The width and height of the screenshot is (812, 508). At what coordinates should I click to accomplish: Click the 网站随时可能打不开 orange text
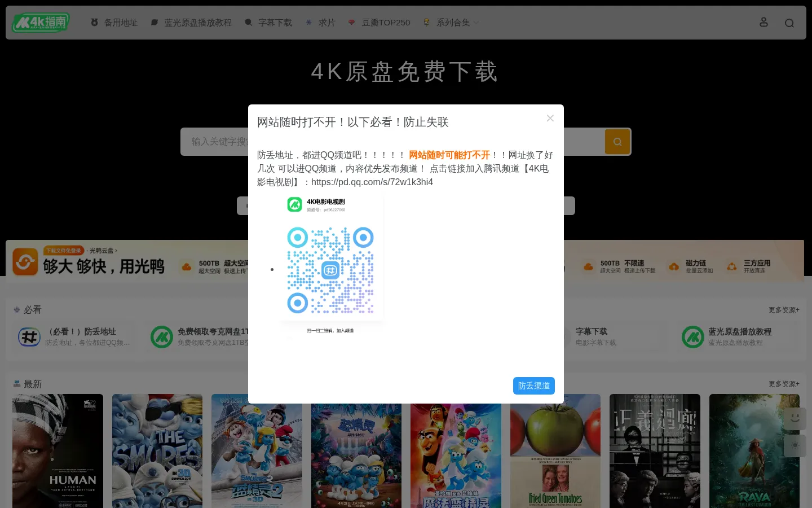[x=449, y=155]
